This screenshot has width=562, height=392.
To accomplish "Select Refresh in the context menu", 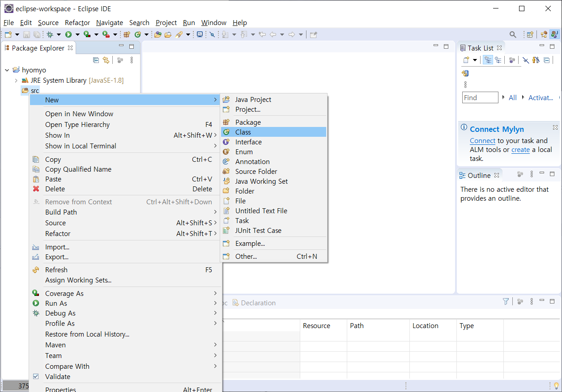I will coord(125,270).
